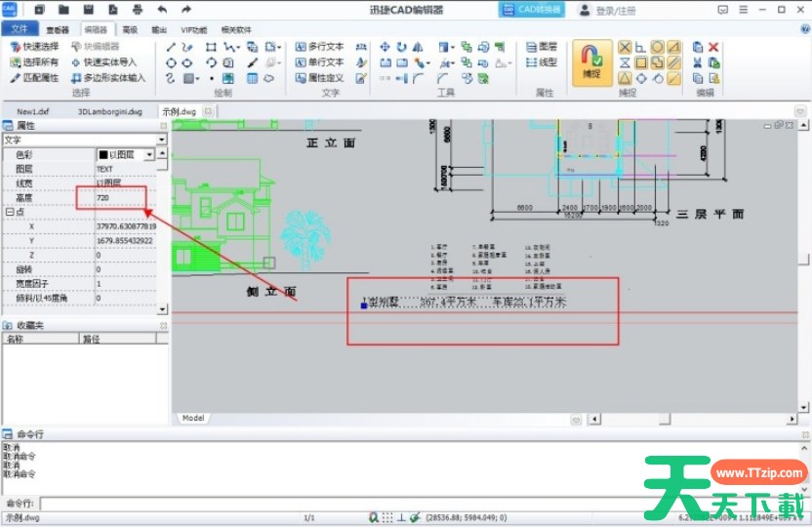This screenshot has height=527, width=812.
Task: Toggle the 捕捉 snap magnet button
Action: pyautogui.click(x=590, y=61)
